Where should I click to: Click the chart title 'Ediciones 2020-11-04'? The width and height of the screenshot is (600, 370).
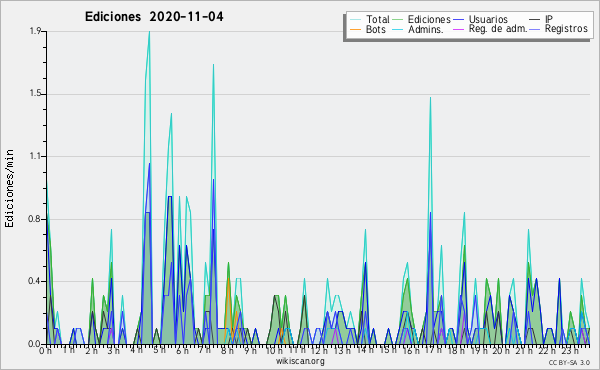pos(154,17)
